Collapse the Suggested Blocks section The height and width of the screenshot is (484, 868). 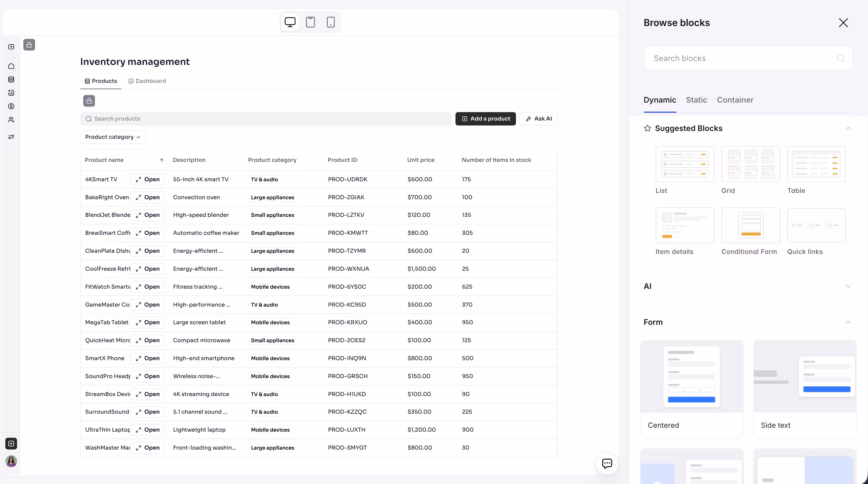848,128
